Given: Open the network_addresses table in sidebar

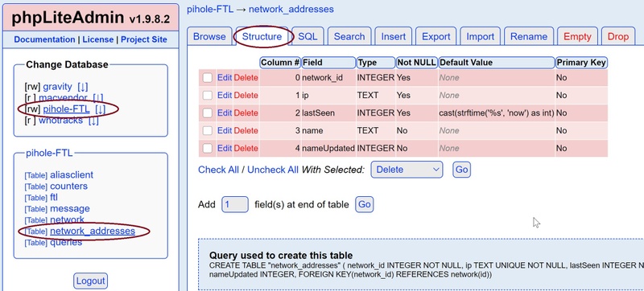Looking at the screenshot, I should [93, 232].
